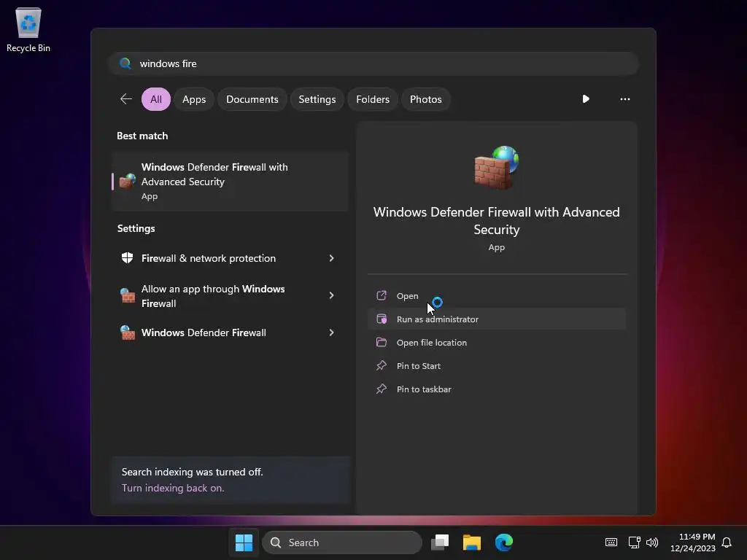Click the Pin to Start pin icon
The image size is (747, 560).
pyautogui.click(x=381, y=366)
